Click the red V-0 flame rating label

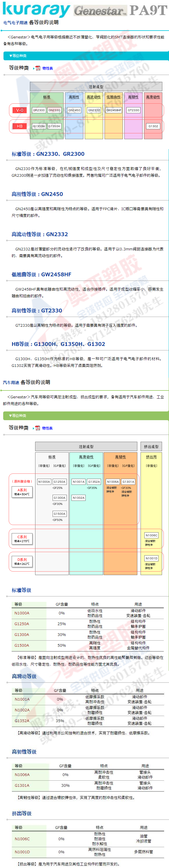20,110
